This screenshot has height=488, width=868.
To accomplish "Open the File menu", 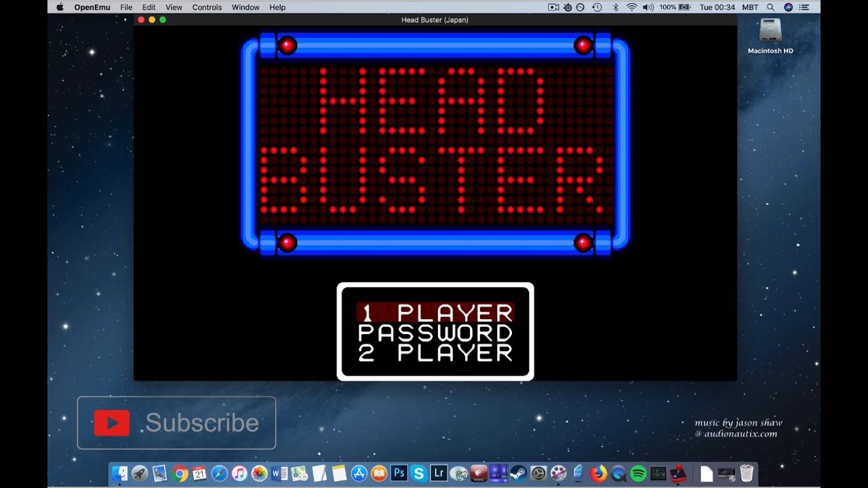I will click(x=126, y=7).
